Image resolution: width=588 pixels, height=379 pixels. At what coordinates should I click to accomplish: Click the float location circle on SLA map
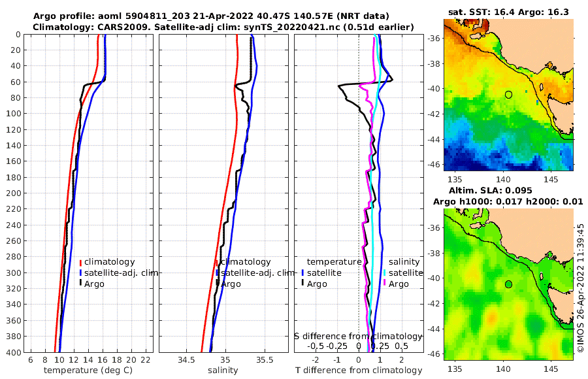click(x=508, y=284)
